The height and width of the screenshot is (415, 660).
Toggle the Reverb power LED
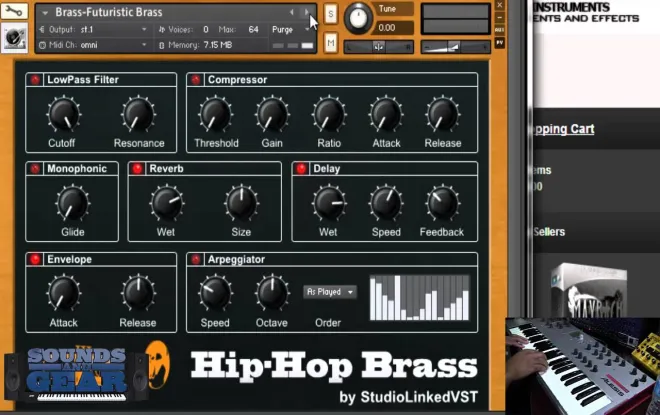point(137,168)
